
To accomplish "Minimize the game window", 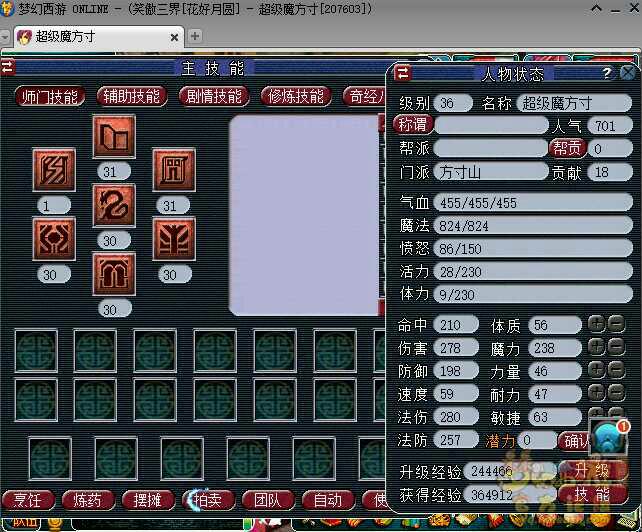I will [615, 9].
